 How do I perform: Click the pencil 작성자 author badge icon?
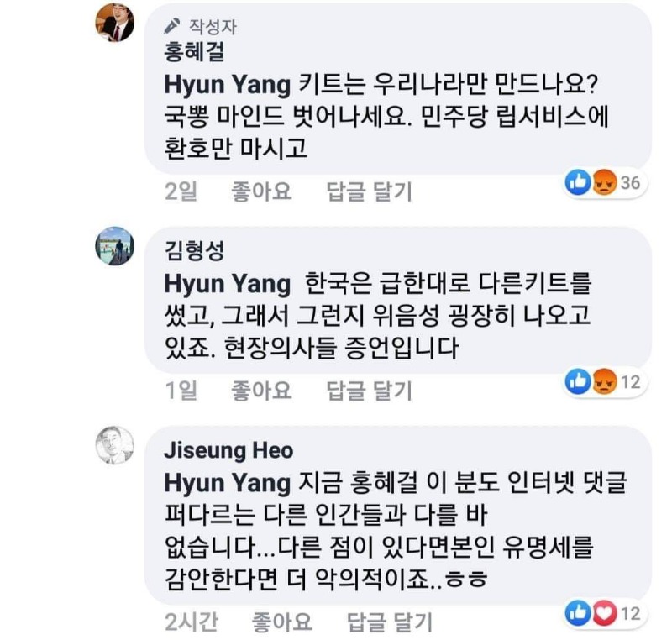(x=172, y=24)
